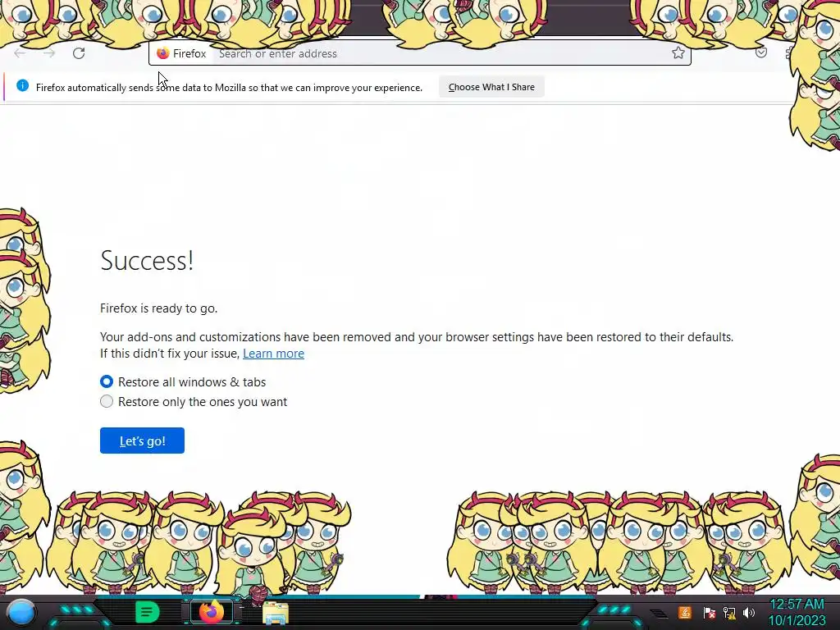The width and height of the screenshot is (840, 630).
Task: Click the browser back arrow
Action: (x=20, y=53)
